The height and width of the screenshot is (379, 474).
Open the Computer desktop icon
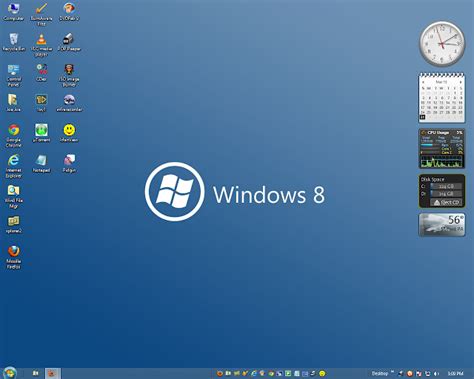[x=13, y=11]
